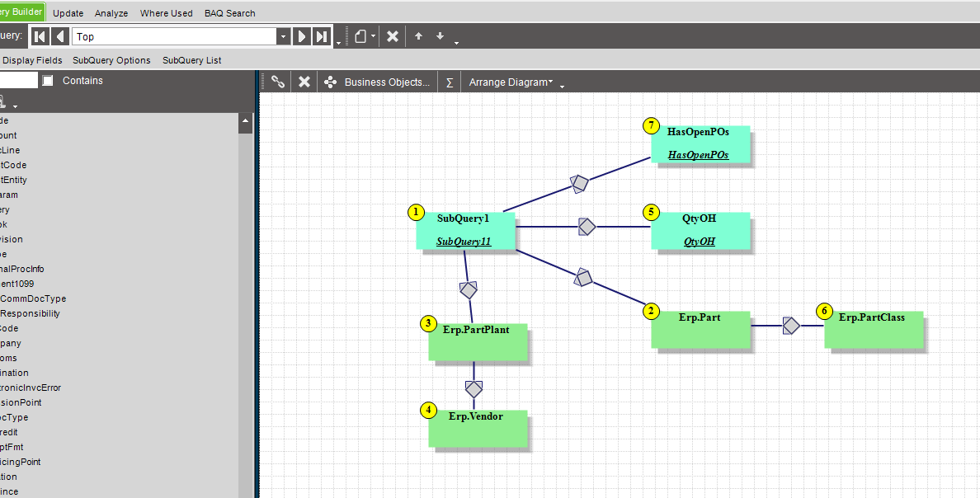This screenshot has width=980, height=498.
Task: Click the field list scrollbar up arrow
Action: (x=245, y=121)
